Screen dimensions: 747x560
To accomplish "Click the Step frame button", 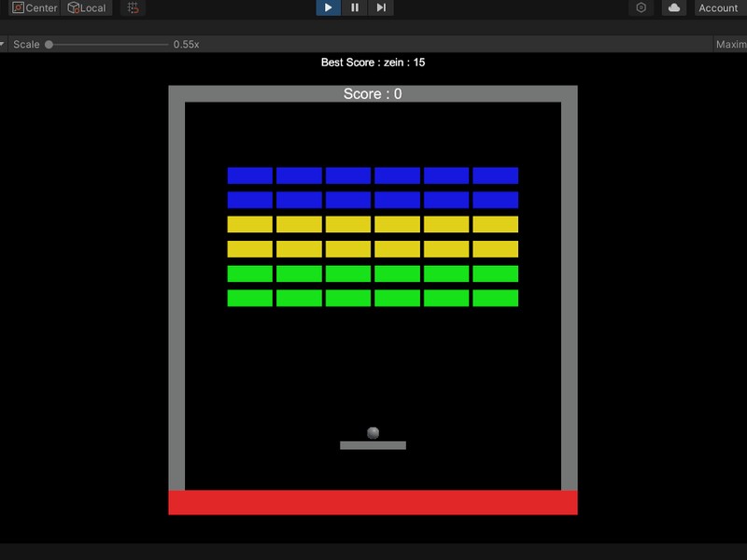I will pyautogui.click(x=381, y=7).
